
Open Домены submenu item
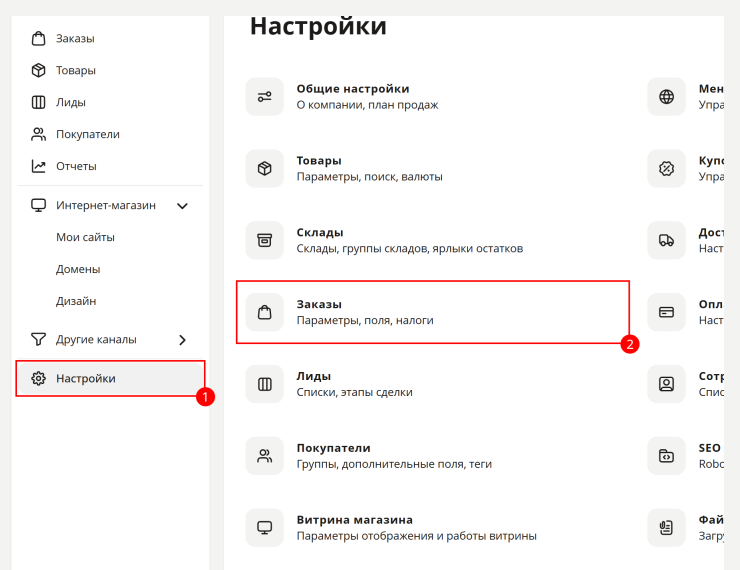(x=78, y=269)
